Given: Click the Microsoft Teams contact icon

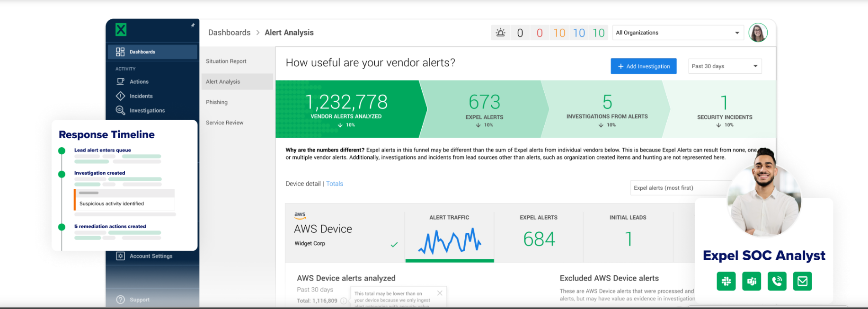Looking at the screenshot, I should click(752, 281).
